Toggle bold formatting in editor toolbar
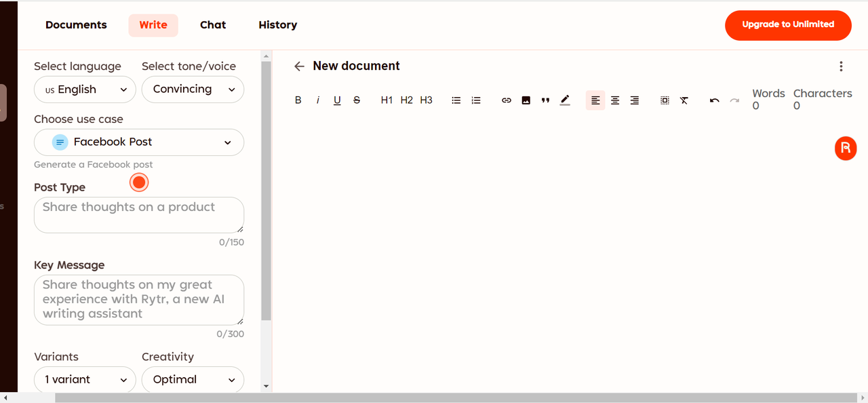868x403 pixels. coord(298,100)
